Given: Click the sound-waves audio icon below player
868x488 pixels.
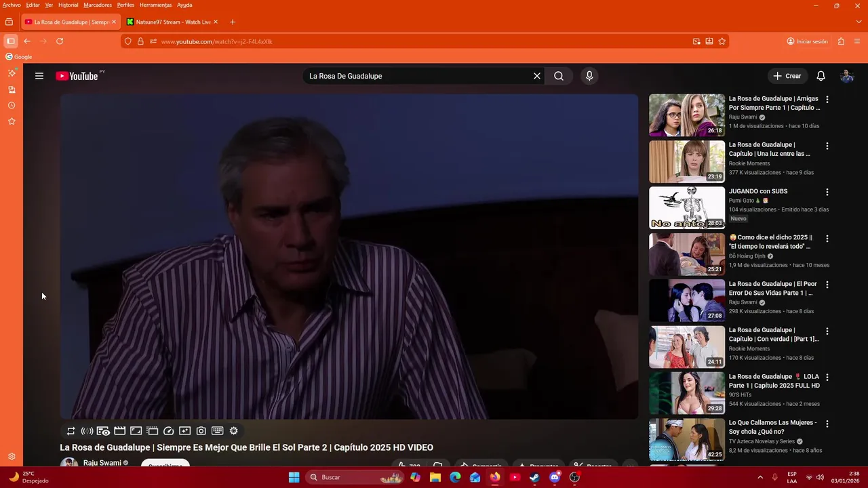Looking at the screenshot, I should 87,431.
